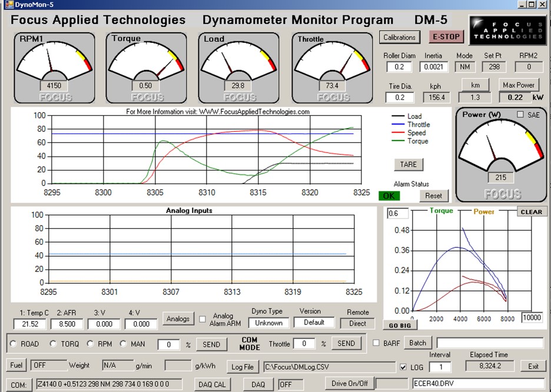Hit the E-STOP emergency button
551x392 pixels.
(x=446, y=37)
